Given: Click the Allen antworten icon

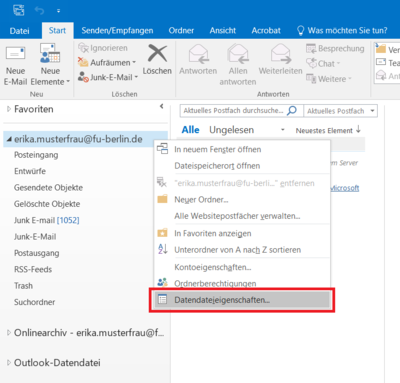Looking at the screenshot, I should point(238,54).
